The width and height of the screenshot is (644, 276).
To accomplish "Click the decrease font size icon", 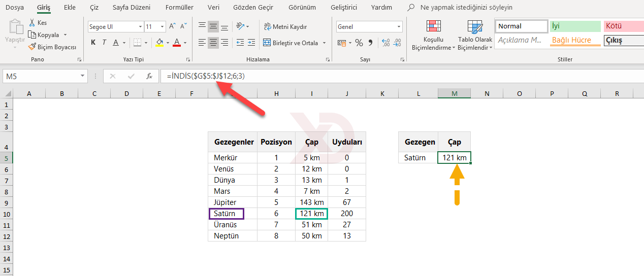I will [x=185, y=26].
